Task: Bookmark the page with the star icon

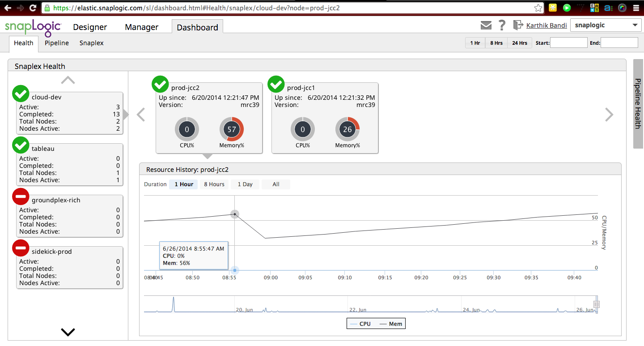Action: point(538,8)
